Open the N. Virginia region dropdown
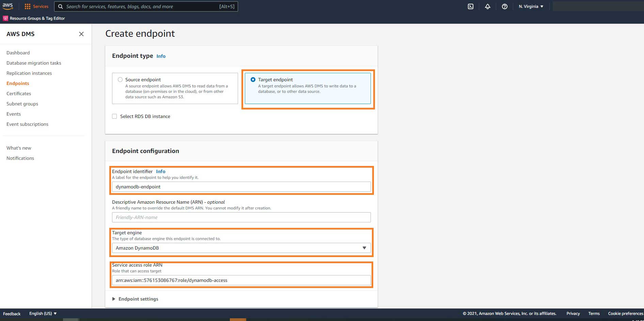 click(x=531, y=6)
